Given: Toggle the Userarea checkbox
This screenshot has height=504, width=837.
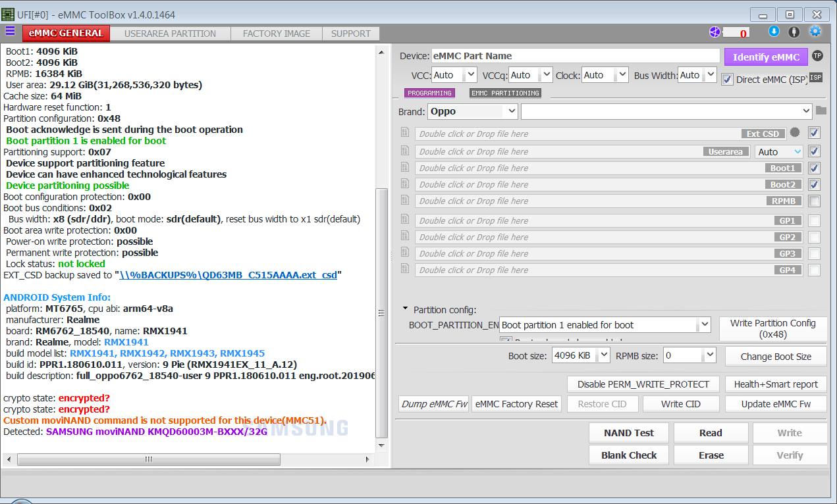Looking at the screenshot, I should pos(815,151).
